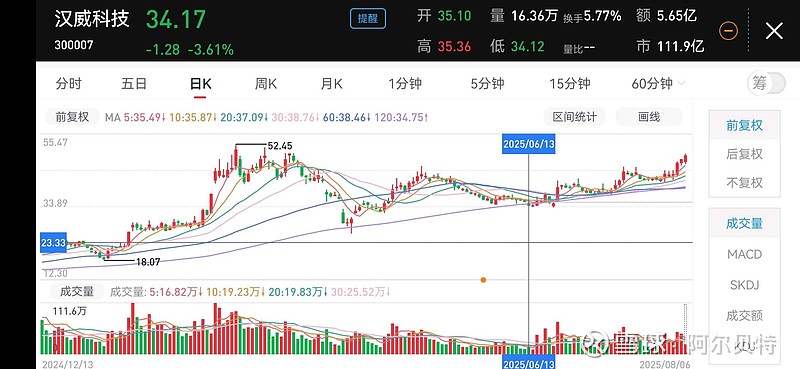Select 后复权 in the side panel
The image size is (800, 369).
[x=744, y=154]
